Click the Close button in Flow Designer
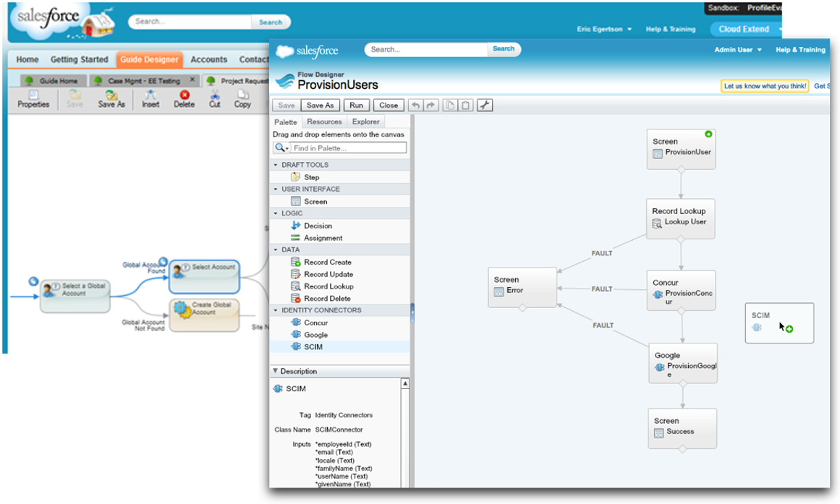This screenshot has width=840, height=504. pyautogui.click(x=389, y=106)
